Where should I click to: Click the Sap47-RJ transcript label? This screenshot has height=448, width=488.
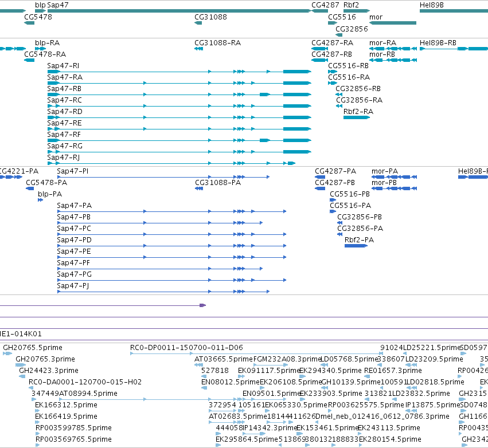pos(64,158)
